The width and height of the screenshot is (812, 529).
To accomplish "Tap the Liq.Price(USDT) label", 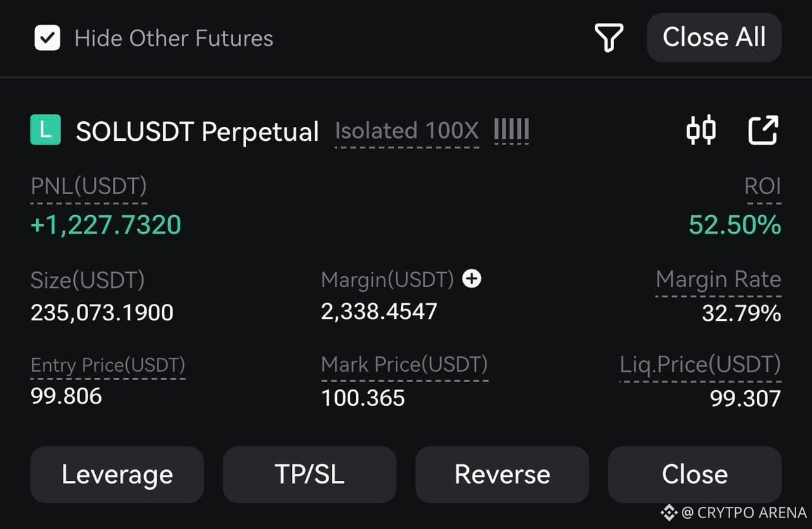I will click(x=700, y=365).
